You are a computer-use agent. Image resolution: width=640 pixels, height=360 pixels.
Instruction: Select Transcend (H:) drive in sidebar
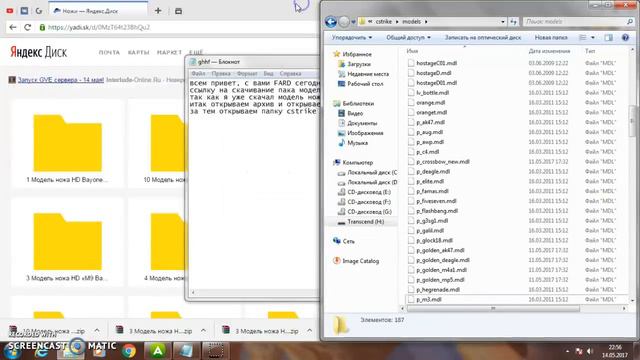[x=365, y=222]
